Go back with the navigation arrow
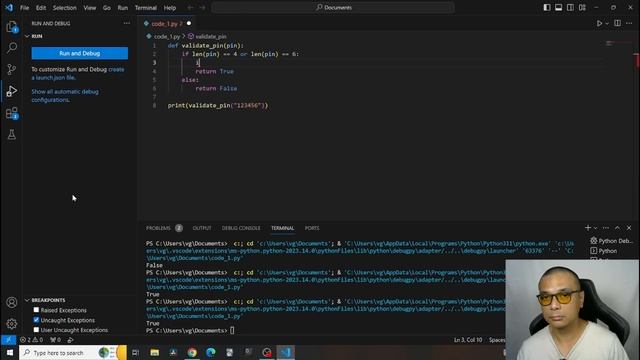 pyautogui.click(x=190, y=7)
